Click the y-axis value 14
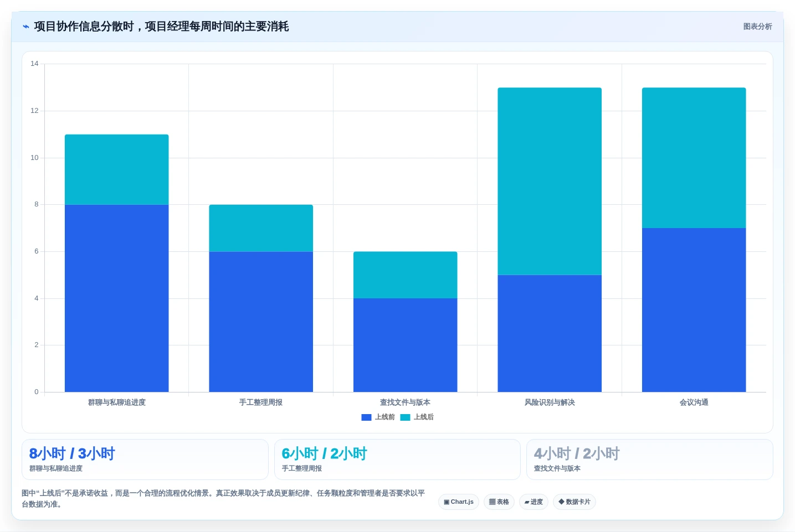 click(34, 64)
